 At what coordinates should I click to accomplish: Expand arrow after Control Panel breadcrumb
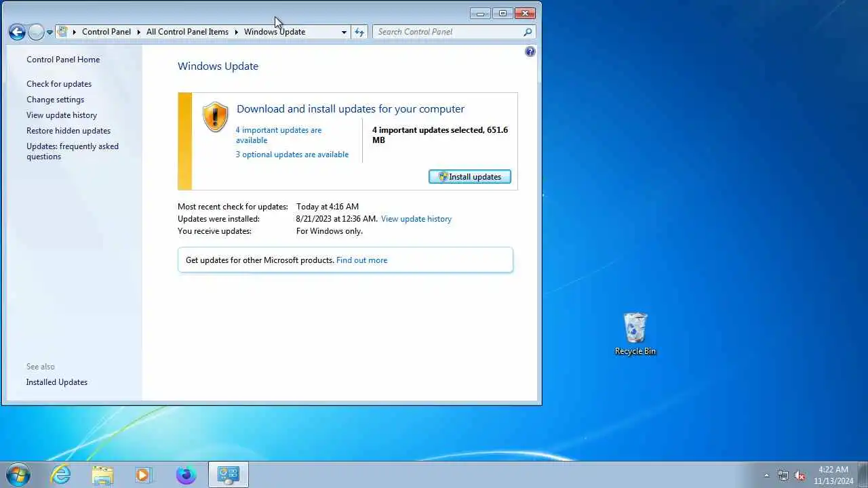[x=139, y=32]
